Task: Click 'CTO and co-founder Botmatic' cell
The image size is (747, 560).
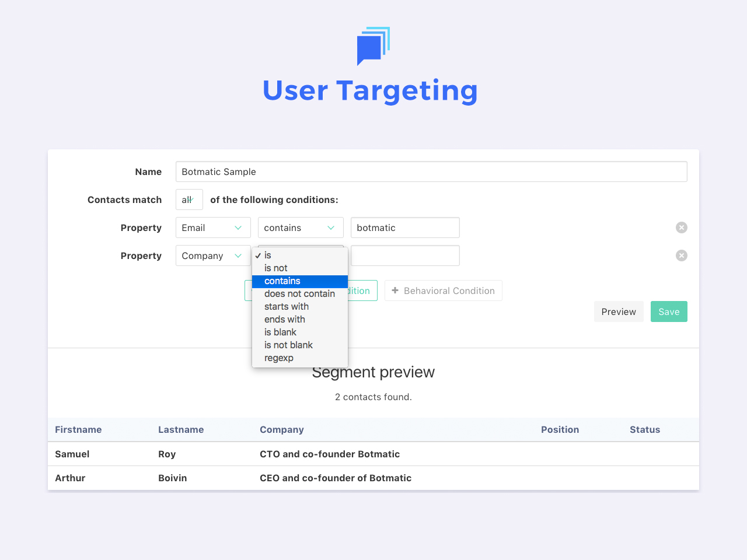Action: [x=330, y=454]
